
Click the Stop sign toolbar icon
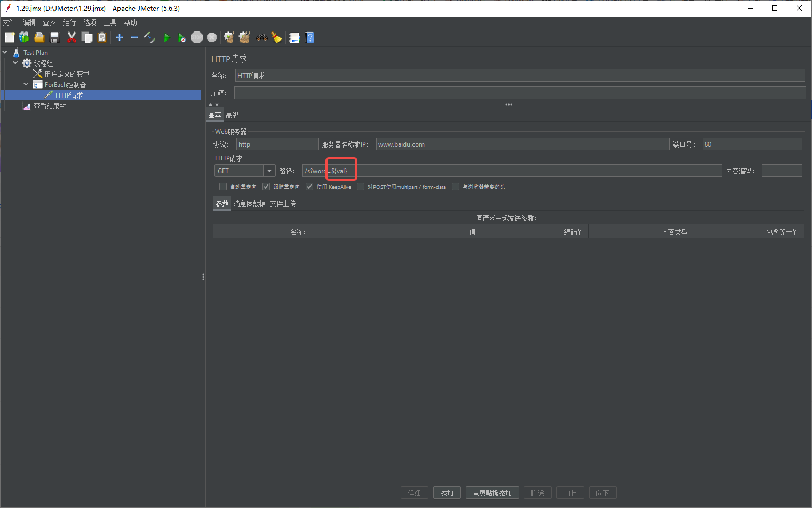point(197,37)
